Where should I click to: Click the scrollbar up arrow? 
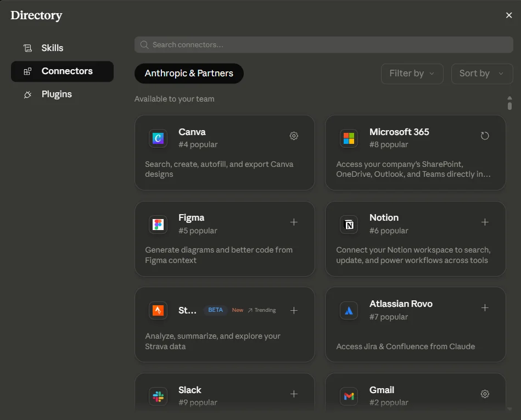509,98
